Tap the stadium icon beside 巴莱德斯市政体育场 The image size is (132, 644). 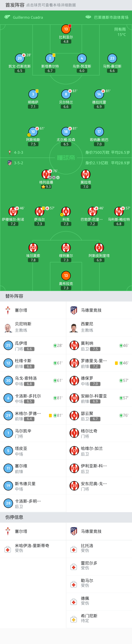pos(88,17)
